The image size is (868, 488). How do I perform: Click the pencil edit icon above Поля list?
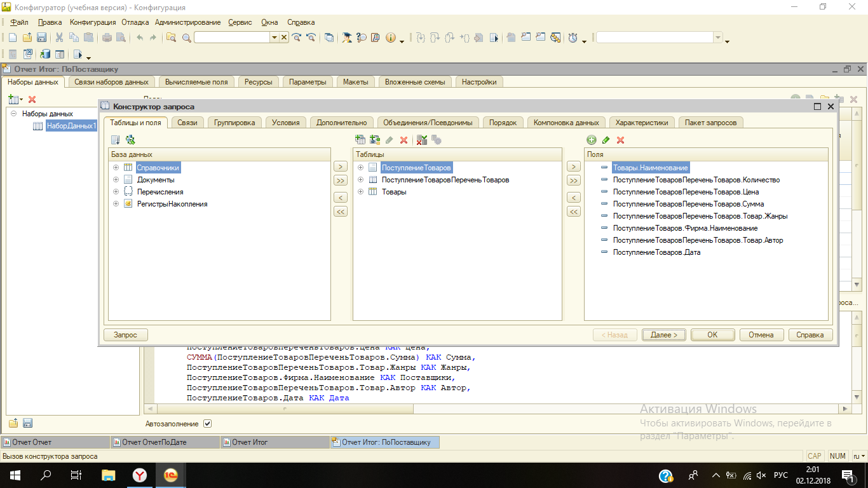606,140
